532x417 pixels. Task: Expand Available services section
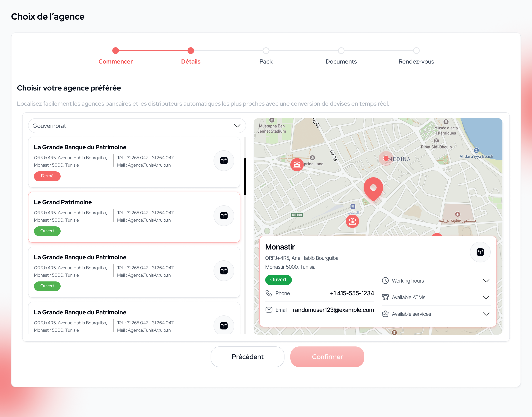(x=436, y=314)
